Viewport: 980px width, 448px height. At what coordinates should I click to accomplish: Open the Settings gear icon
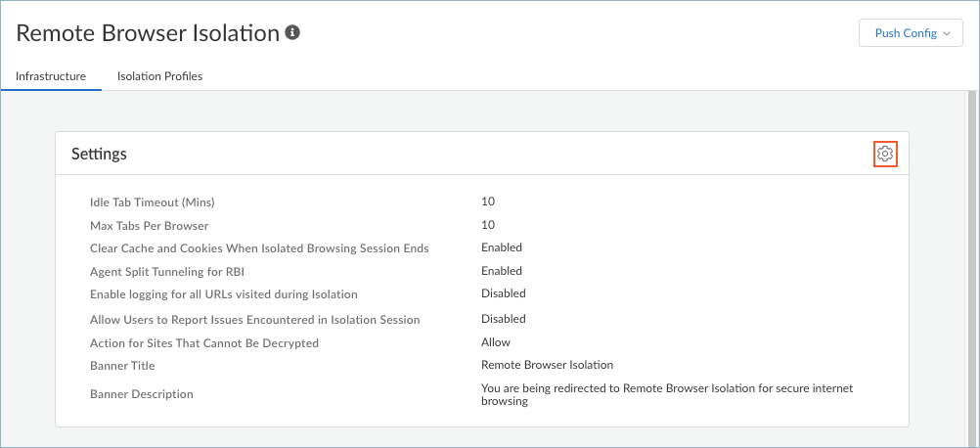(885, 154)
